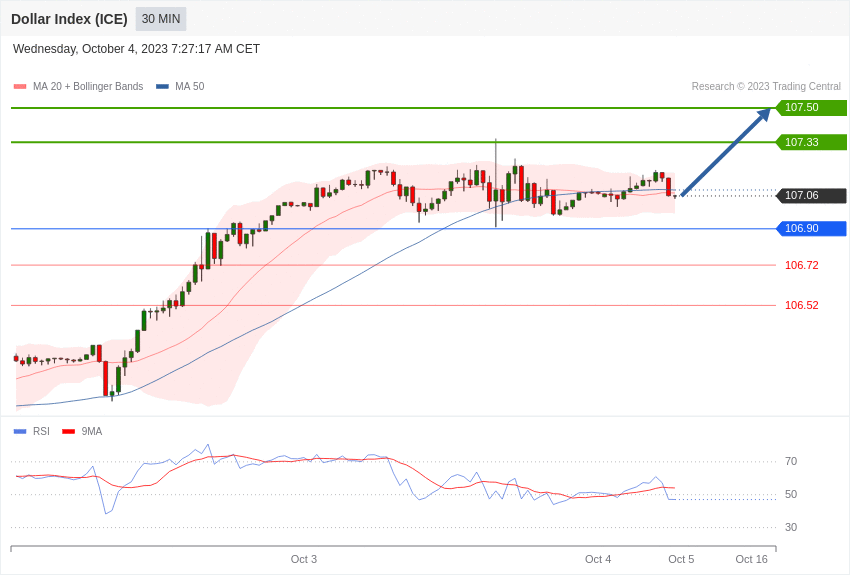Click the RSI legend label
This screenshot has height=576, width=850.
point(41,431)
